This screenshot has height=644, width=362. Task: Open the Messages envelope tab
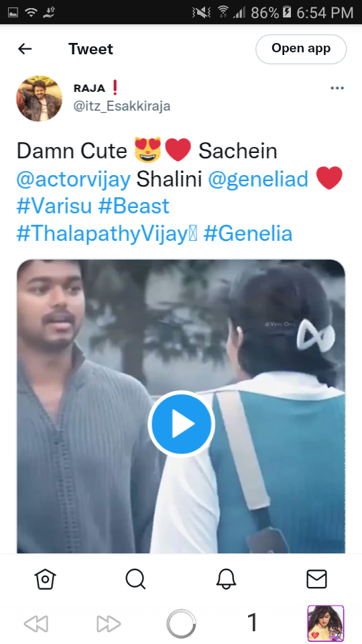[317, 580]
